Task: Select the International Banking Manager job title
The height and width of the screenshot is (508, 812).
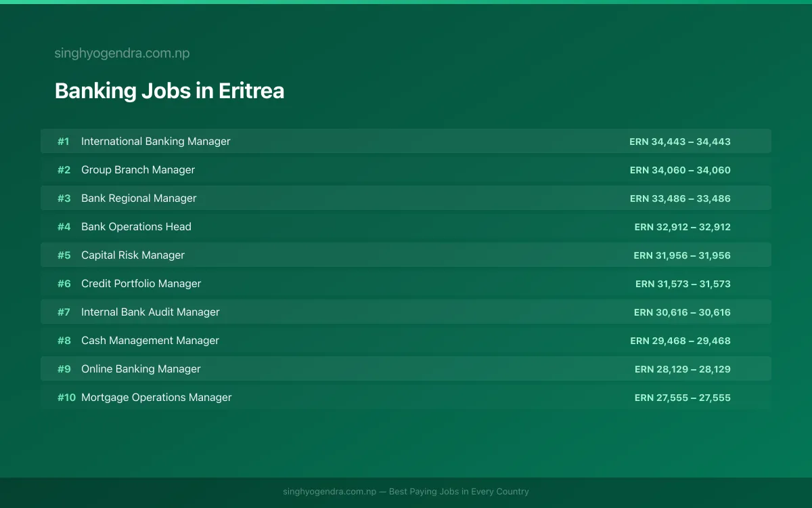Action: [x=156, y=142]
